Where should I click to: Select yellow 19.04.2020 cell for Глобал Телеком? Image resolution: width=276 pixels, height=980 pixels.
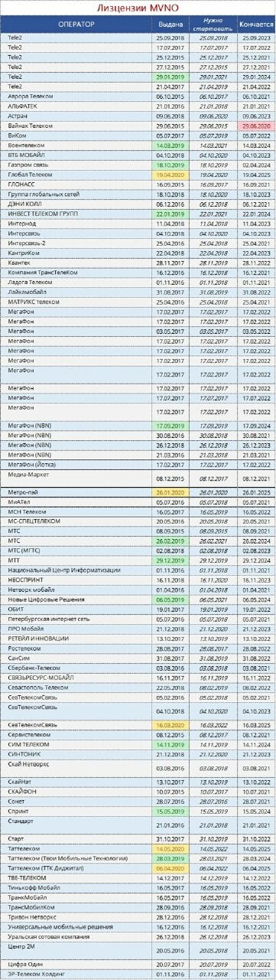pos(170,175)
